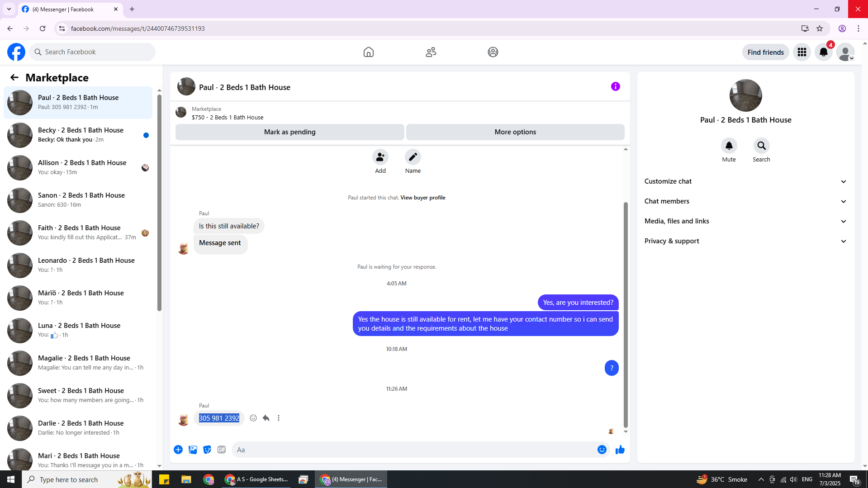Open View buyer profile link
868x488 pixels.
tap(422, 198)
